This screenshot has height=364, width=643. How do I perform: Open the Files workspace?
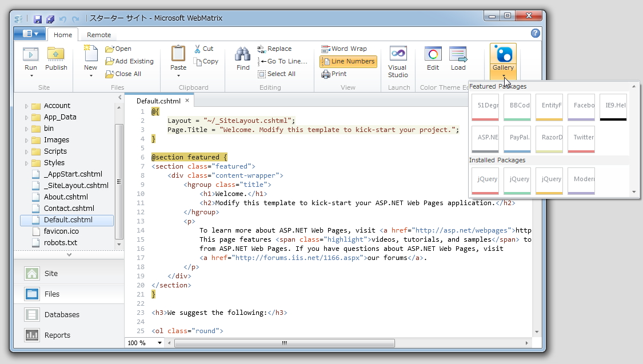tap(69, 294)
